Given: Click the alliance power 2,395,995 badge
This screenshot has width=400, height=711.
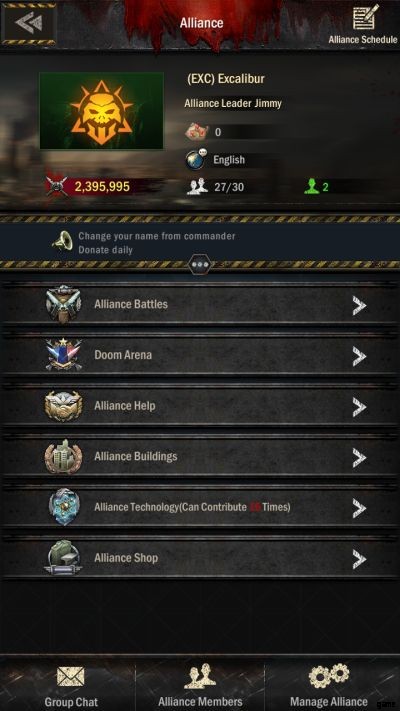Looking at the screenshot, I should pos(89,186).
